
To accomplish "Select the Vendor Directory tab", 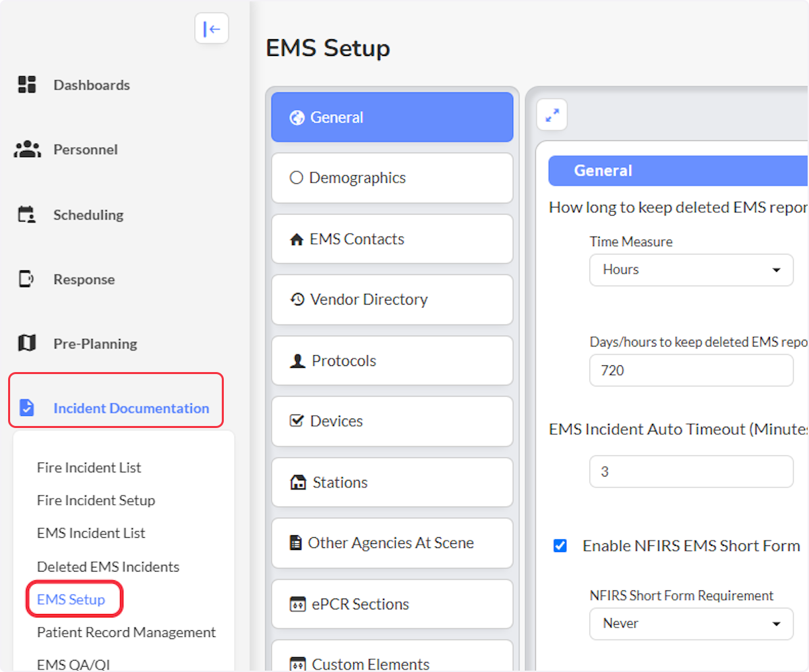I will point(392,299).
